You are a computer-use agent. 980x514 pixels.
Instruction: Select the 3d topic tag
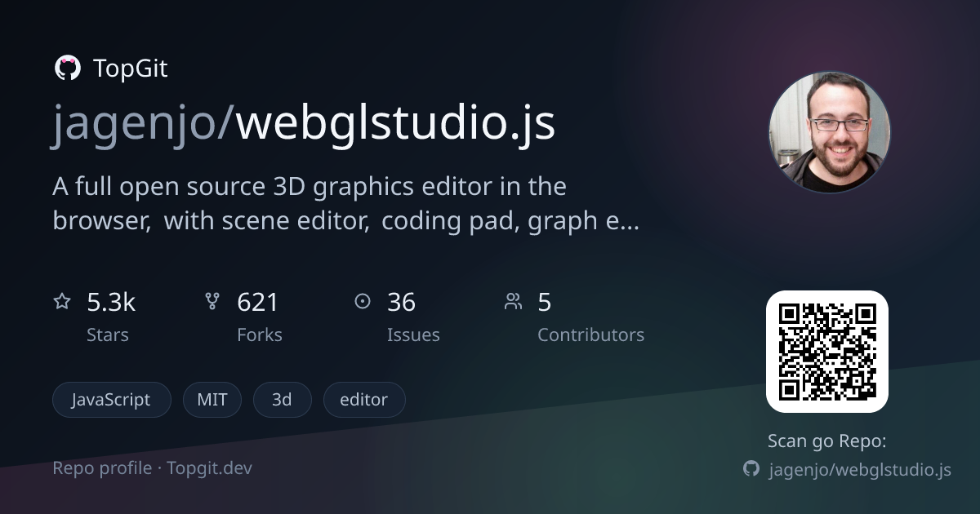[282, 400]
